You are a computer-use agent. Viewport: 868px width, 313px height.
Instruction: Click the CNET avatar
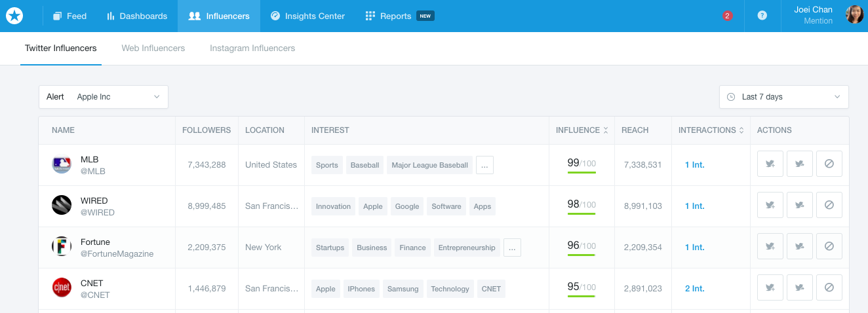(62, 288)
